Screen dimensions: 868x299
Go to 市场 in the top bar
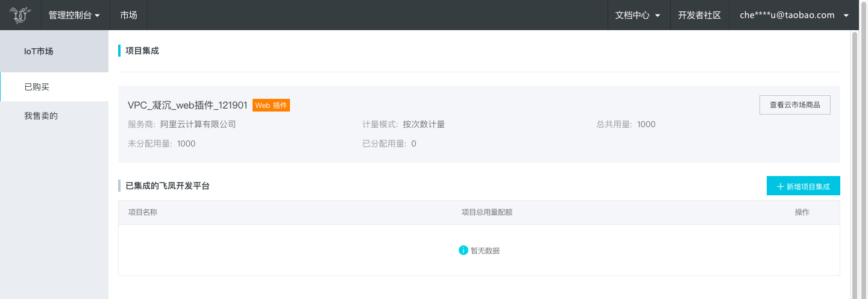[x=128, y=15]
